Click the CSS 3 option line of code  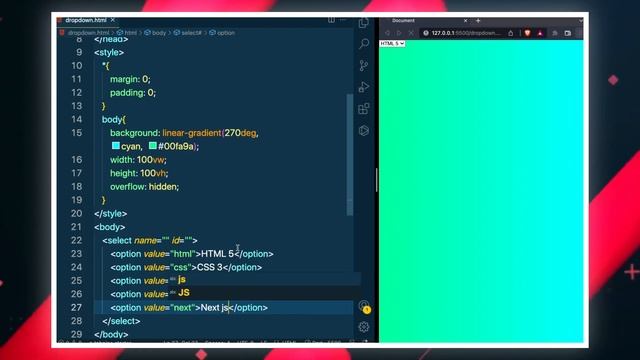pos(186,267)
